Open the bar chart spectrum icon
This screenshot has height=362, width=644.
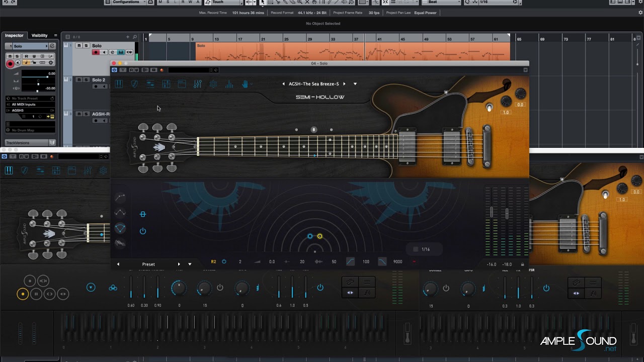229,84
